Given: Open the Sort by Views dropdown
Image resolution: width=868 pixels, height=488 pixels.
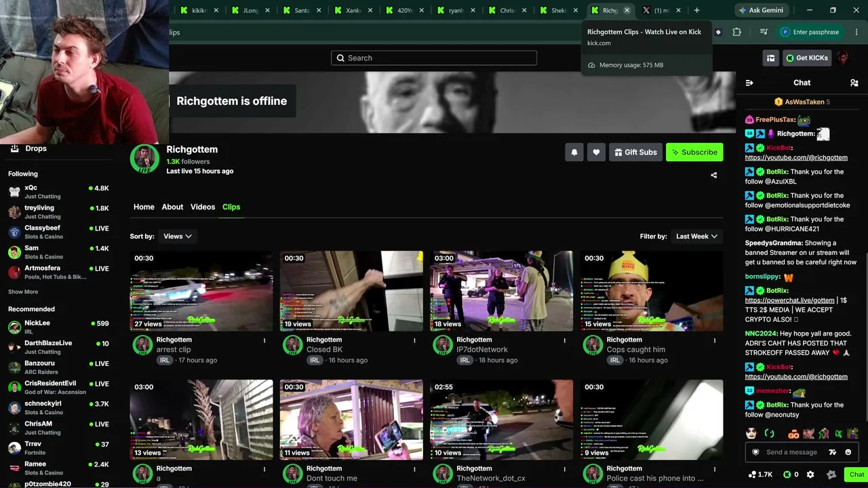Looking at the screenshot, I should pyautogui.click(x=178, y=237).
